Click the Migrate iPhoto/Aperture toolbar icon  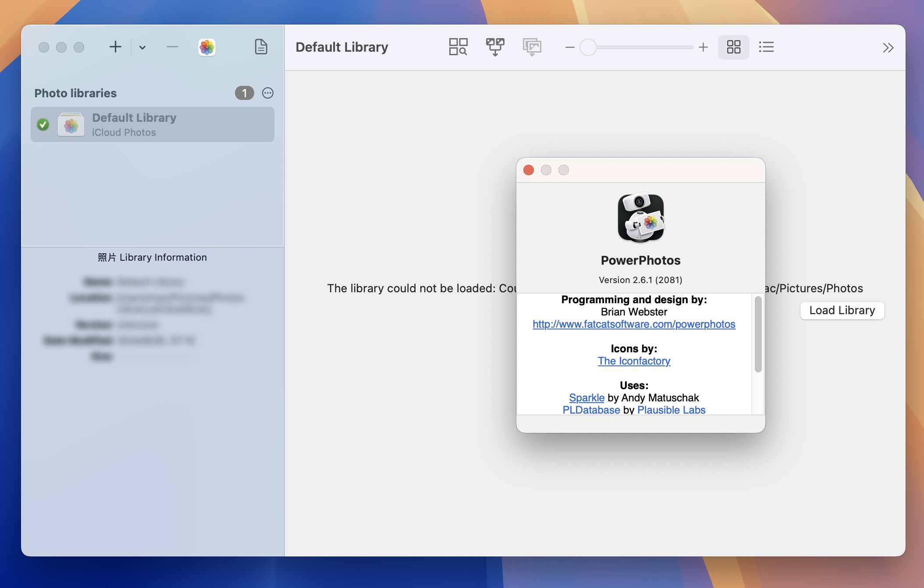(532, 47)
